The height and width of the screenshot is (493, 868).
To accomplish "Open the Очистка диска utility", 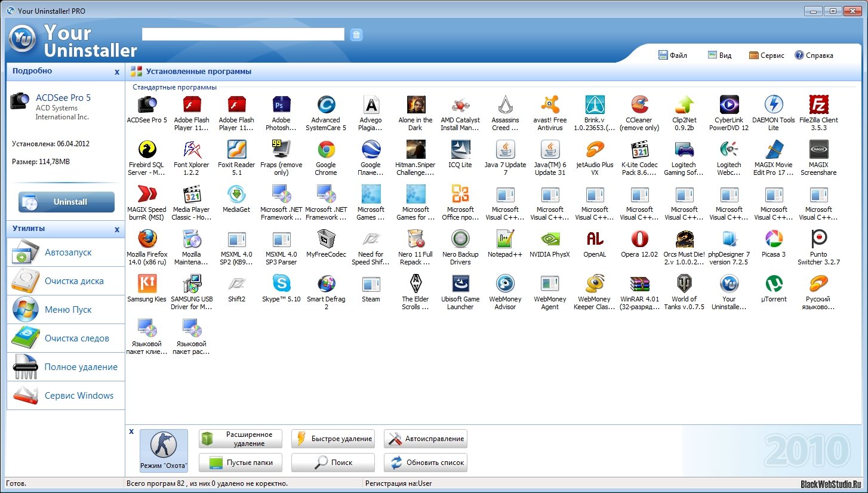I will pos(66,281).
